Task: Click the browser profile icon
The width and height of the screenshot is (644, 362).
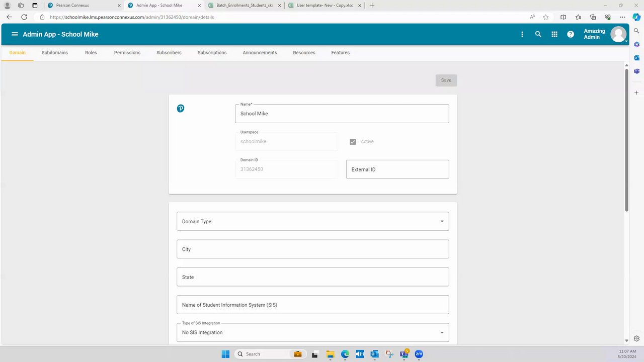Action: pos(7,5)
